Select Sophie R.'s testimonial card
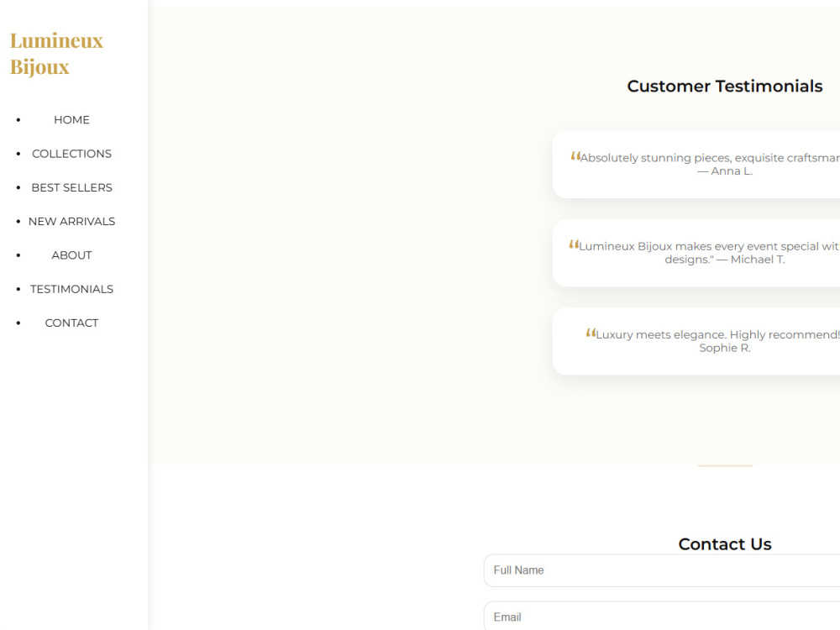 click(x=696, y=341)
